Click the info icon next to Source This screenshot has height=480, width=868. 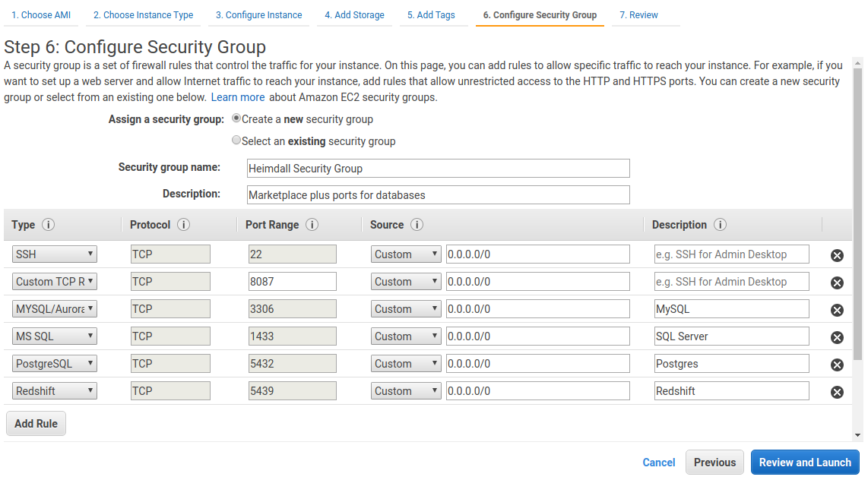(x=417, y=225)
